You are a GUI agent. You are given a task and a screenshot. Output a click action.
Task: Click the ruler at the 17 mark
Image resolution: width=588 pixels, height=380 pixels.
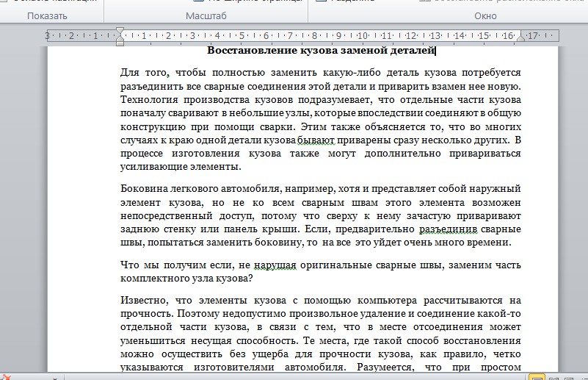click(x=532, y=36)
